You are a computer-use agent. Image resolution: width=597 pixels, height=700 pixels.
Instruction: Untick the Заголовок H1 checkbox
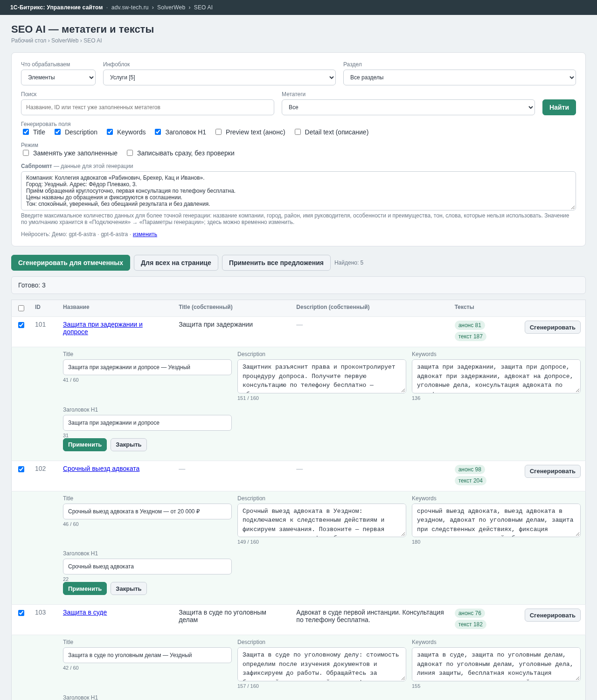(x=158, y=132)
